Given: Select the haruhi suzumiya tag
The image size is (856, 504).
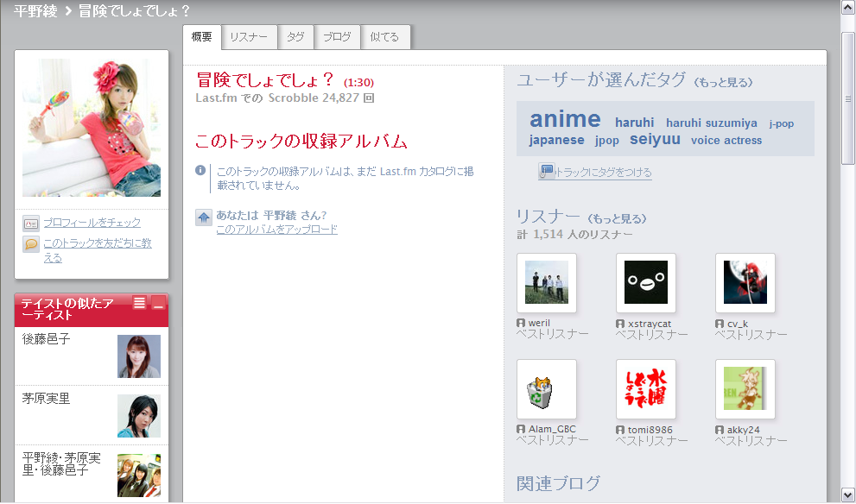Looking at the screenshot, I should (x=712, y=123).
